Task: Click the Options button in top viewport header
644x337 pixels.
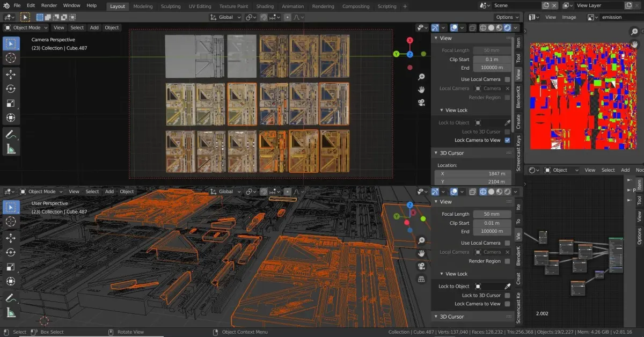Action: point(507,17)
